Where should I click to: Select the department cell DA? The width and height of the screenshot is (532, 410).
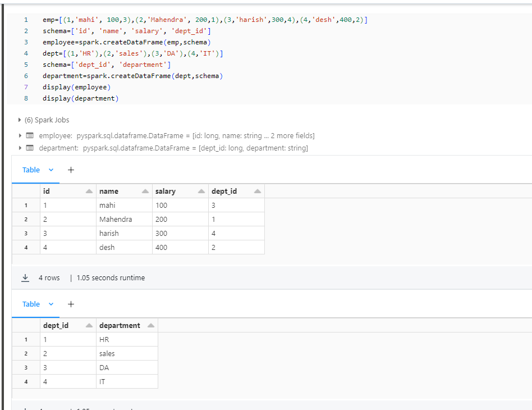pos(127,367)
